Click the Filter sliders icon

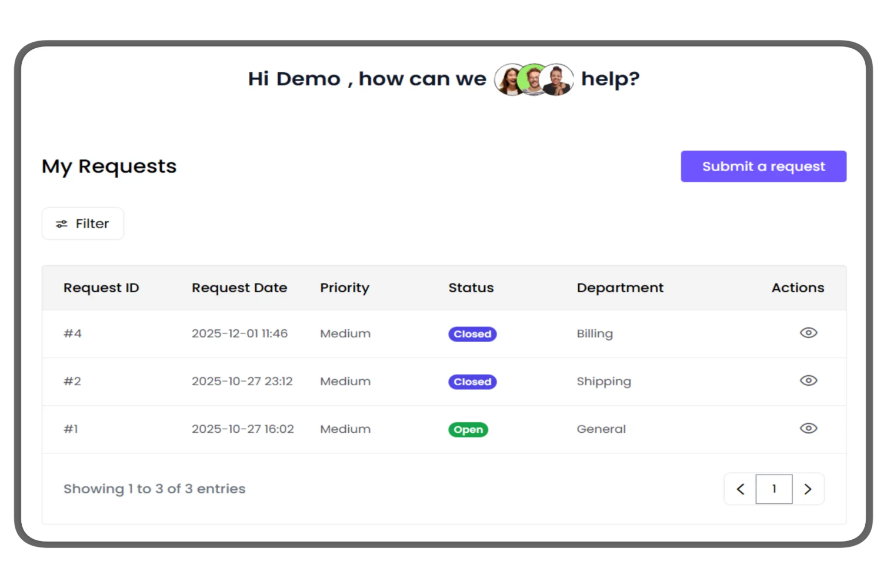(62, 224)
